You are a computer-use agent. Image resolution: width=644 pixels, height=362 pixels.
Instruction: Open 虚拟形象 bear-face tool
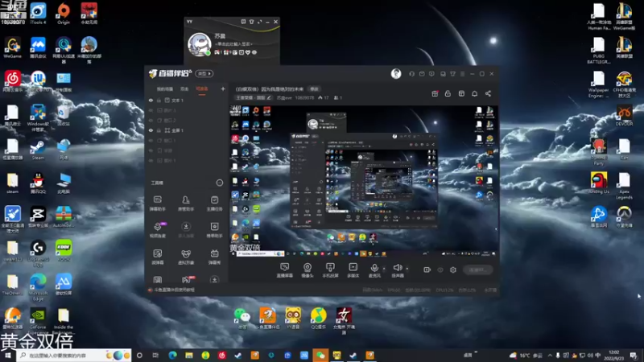[x=186, y=257]
